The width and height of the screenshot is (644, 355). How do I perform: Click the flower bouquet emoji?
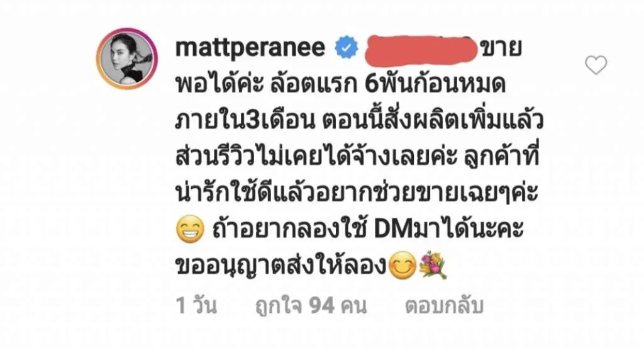(433, 266)
